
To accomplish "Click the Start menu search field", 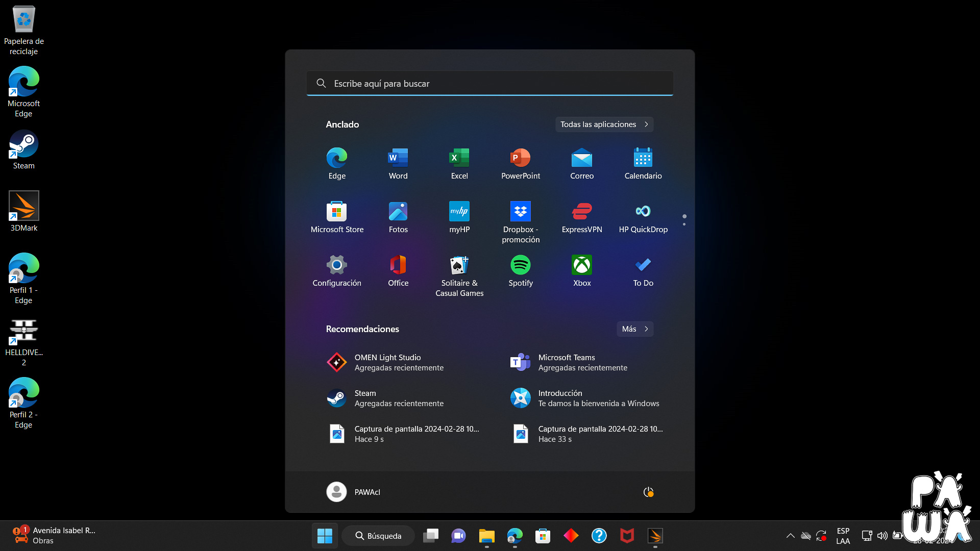I will tap(490, 83).
